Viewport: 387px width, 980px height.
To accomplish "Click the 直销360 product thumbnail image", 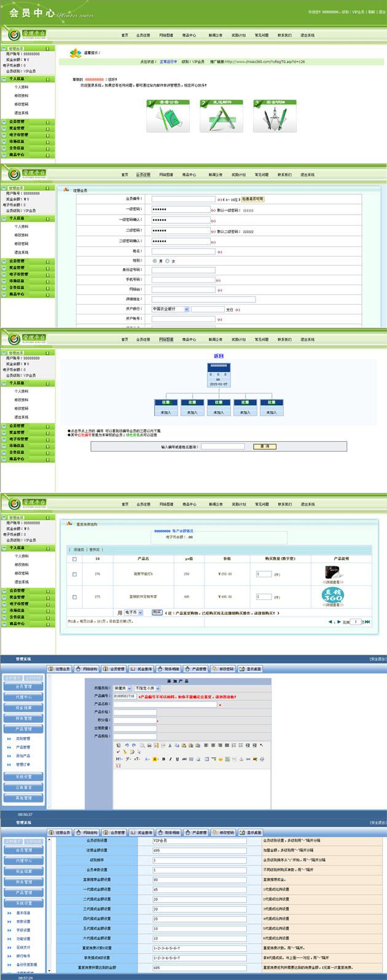I will tap(332, 595).
